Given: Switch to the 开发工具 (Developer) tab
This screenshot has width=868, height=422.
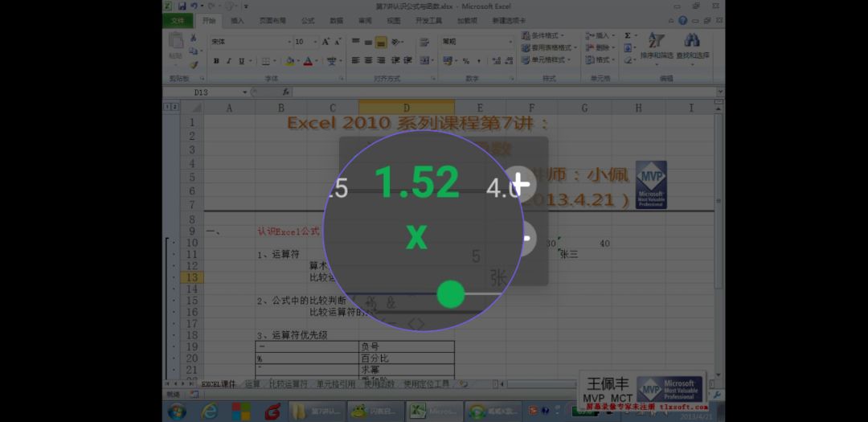Looking at the screenshot, I should pyautogui.click(x=429, y=20).
